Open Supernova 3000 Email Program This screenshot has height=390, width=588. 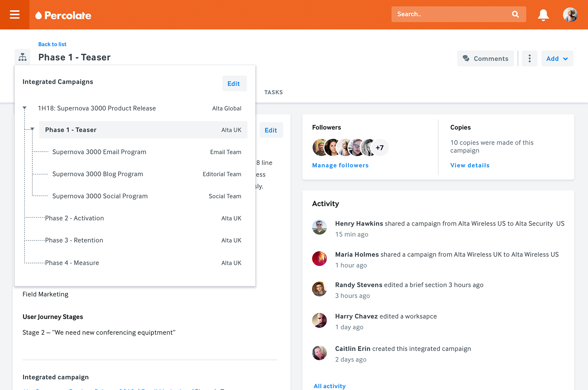pyautogui.click(x=99, y=152)
